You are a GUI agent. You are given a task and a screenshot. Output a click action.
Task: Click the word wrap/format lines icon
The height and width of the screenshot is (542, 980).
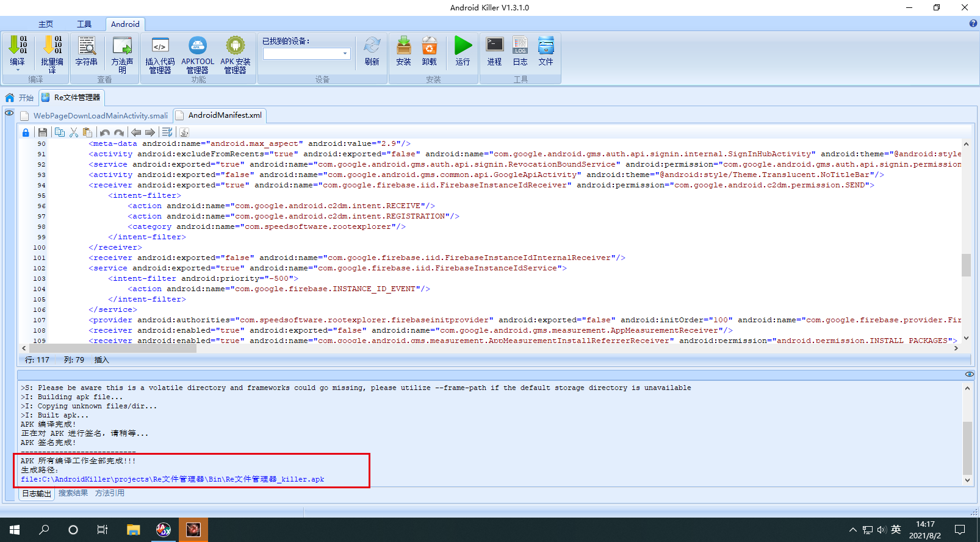[167, 132]
